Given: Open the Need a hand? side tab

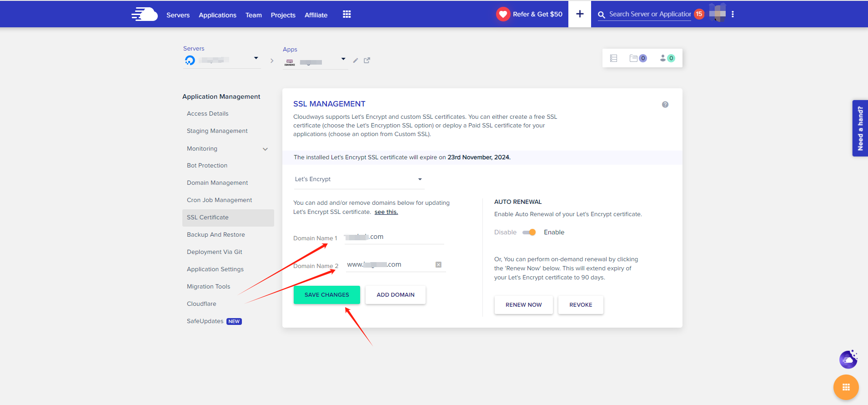Looking at the screenshot, I should tap(860, 128).
